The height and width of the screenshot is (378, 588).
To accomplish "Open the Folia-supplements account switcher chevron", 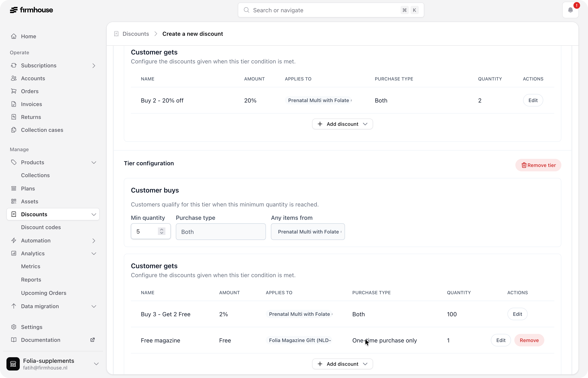I will click(96, 364).
